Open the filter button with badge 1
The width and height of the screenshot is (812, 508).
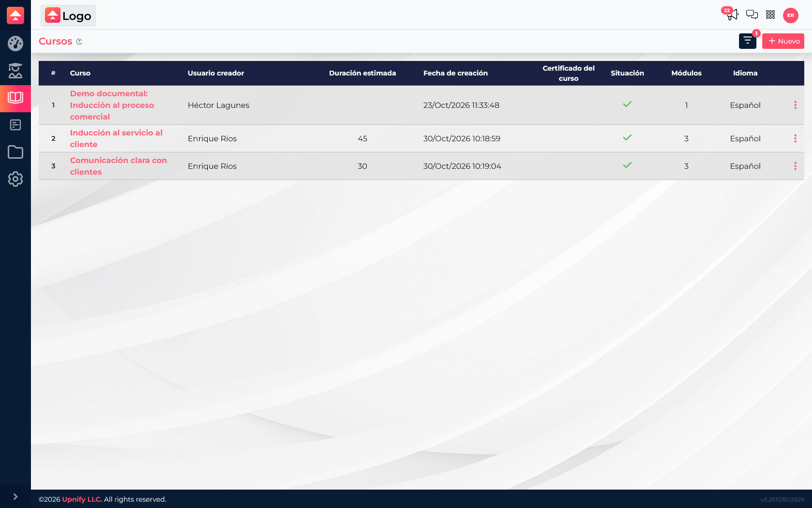pos(748,41)
